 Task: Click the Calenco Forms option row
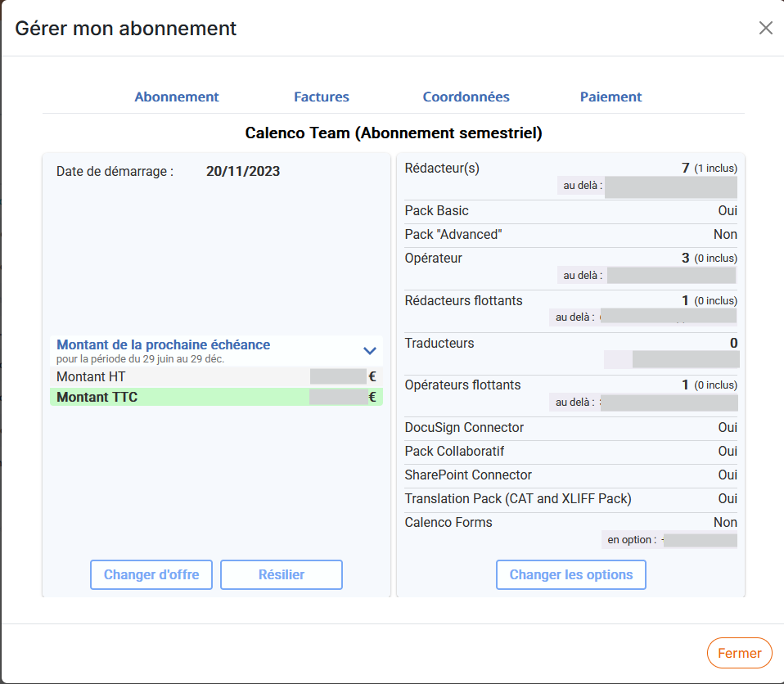tap(571, 531)
